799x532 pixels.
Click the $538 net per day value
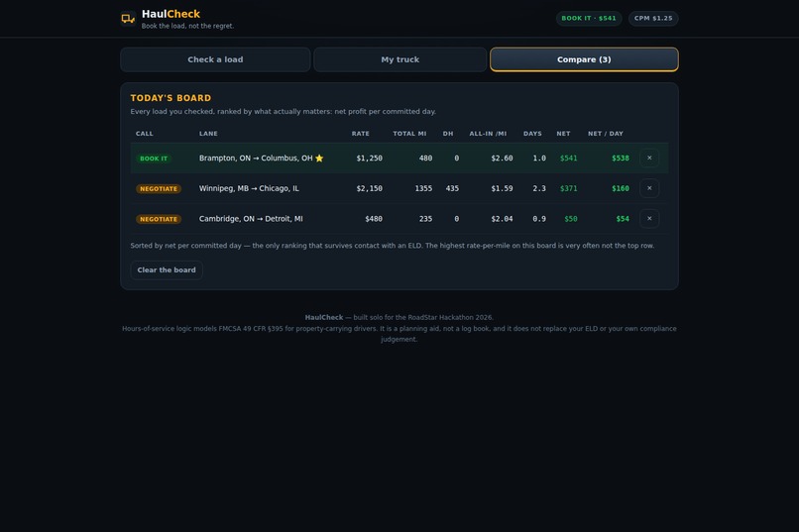point(621,159)
